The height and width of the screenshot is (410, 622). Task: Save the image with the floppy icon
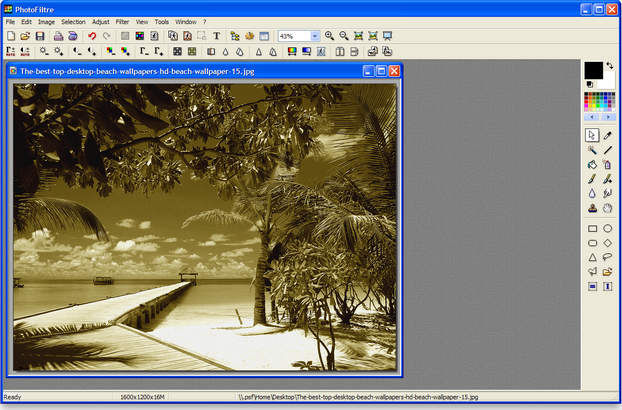coord(40,36)
